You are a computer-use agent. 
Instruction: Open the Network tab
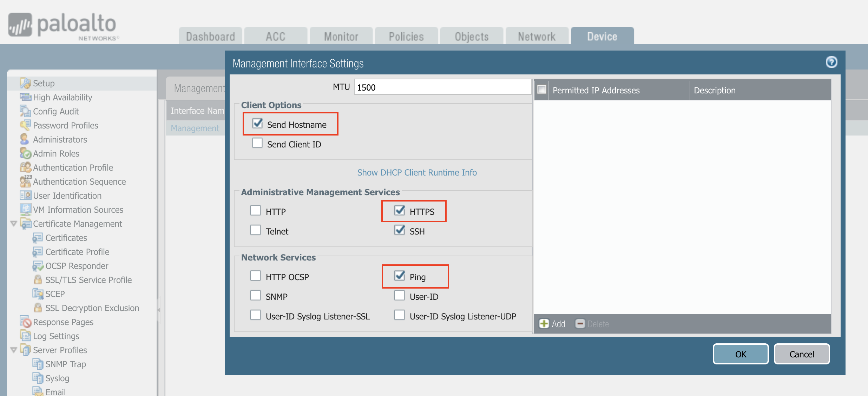tap(537, 37)
